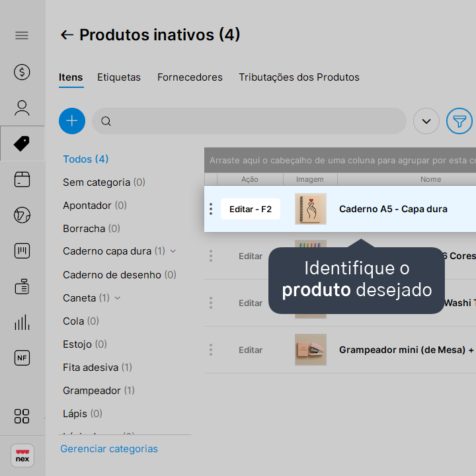
Task: Open the cash register sidebar icon
Action: [x=22, y=286]
